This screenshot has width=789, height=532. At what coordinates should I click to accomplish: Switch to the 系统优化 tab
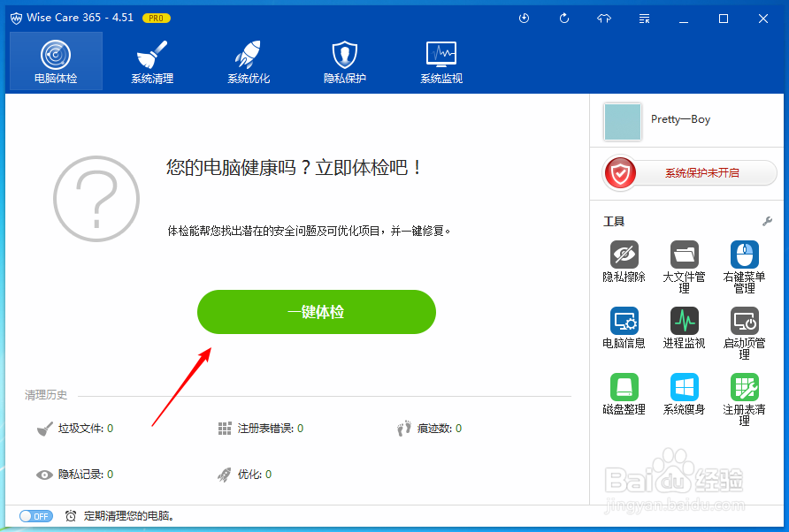(x=249, y=61)
